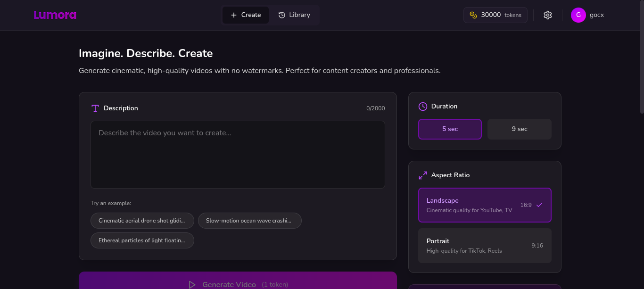The height and width of the screenshot is (289, 644).
Task: Click the play icon on Generate Video
Action: tap(192, 284)
